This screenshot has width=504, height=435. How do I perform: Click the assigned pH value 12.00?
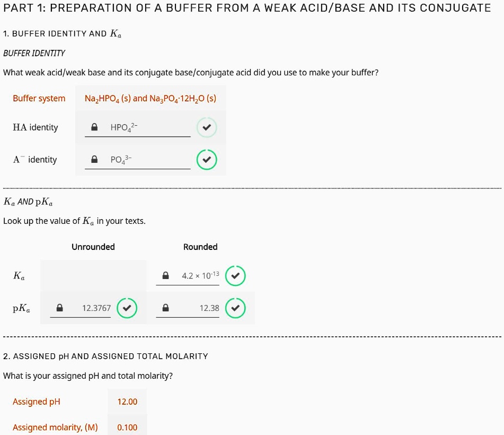click(127, 402)
